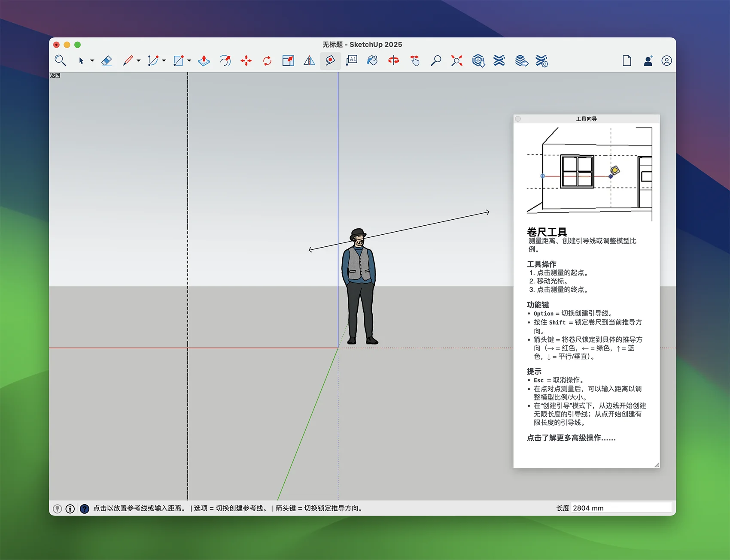Screen dimensions: 730x560
Task: Click the 工具向导 panel resize grip
Action: click(x=657, y=465)
